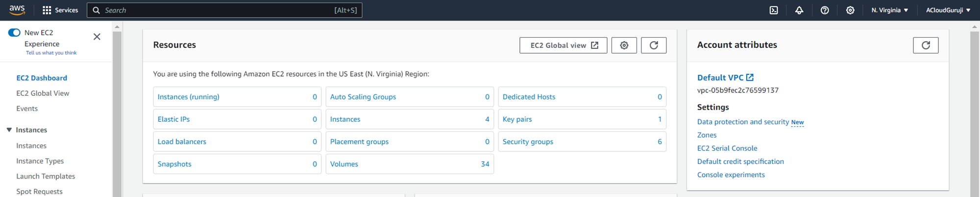Viewport: 980px width, 197px height.
Task: Open Resources panel settings gear
Action: 624,45
